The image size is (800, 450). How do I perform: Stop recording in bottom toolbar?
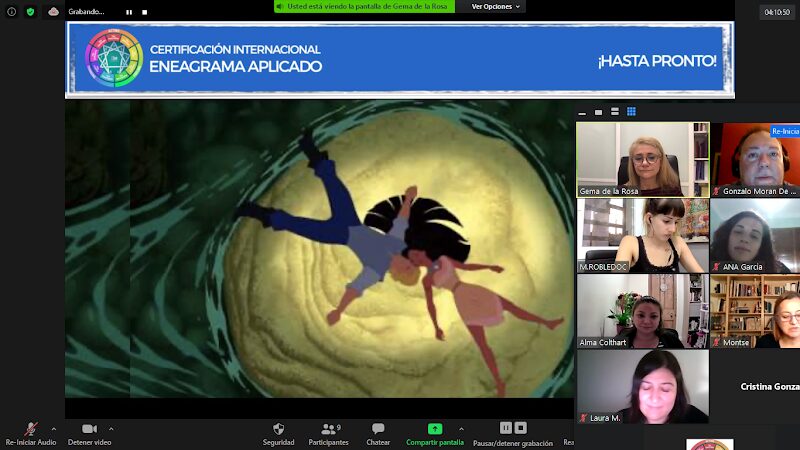point(520,428)
